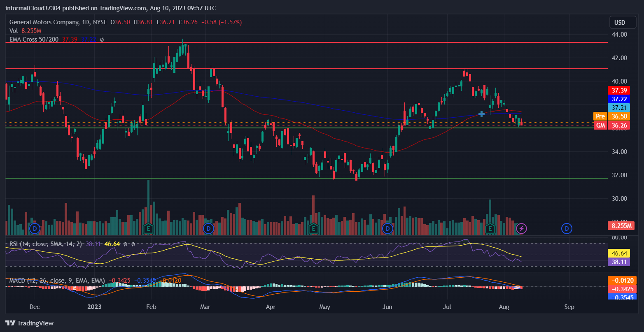Image resolution: width=644 pixels, height=332 pixels.
Task: Select the RSI indicator legend
Action: 46,244
